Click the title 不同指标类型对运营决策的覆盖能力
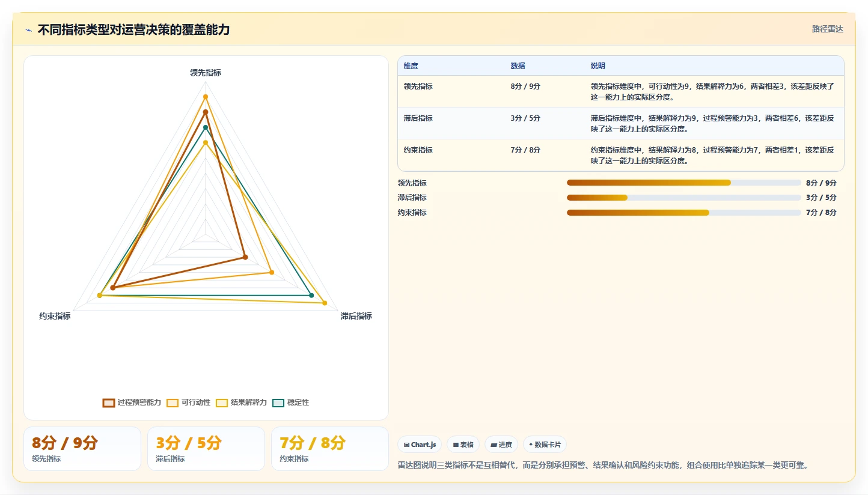Image resolution: width=868 pixels, height=495 pixels. (134, 29)
